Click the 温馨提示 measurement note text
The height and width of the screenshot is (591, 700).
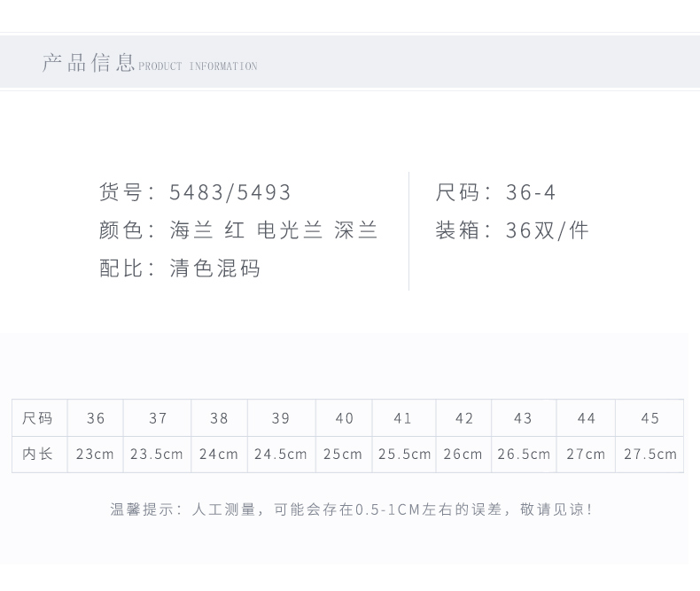point(351,509)
